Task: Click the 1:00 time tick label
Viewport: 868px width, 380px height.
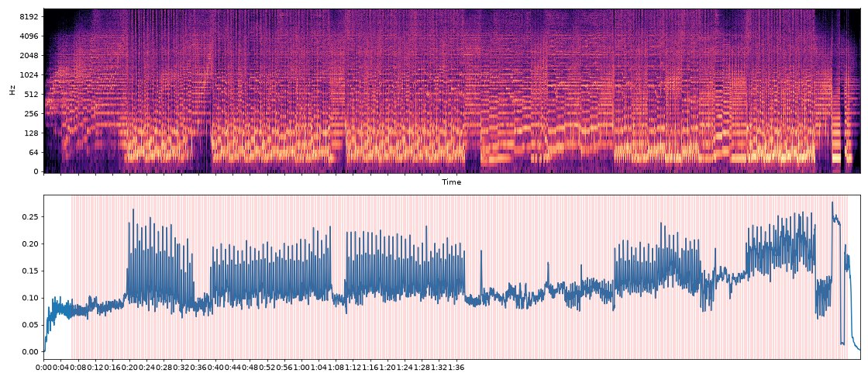Action: [x=301, y=367]
